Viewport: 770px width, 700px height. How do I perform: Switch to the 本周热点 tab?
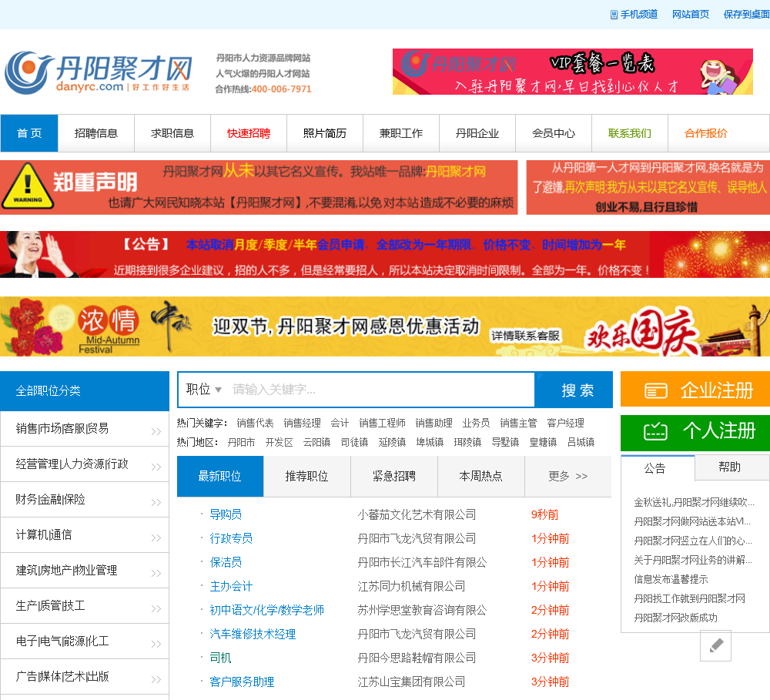click(480, 476)
